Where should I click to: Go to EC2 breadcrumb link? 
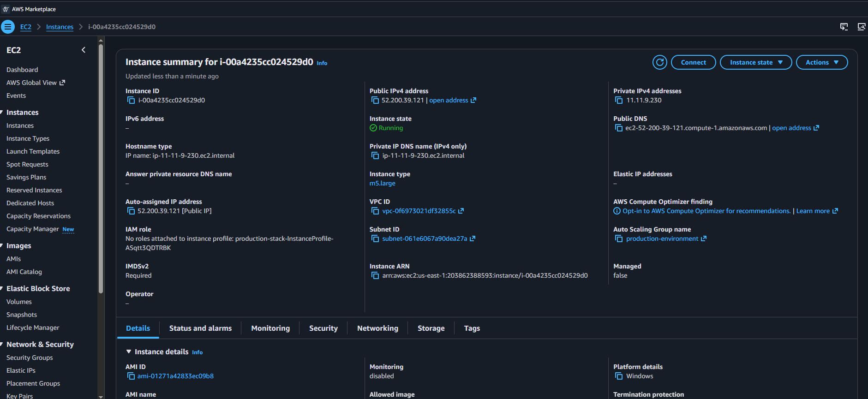point(26,27)
